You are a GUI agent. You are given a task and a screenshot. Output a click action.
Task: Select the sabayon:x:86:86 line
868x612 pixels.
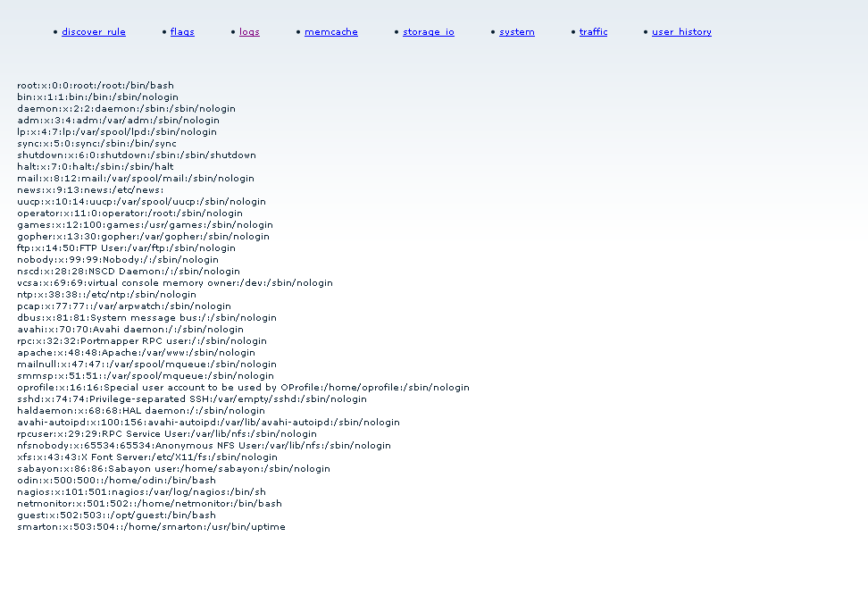[x=174, y=469]
